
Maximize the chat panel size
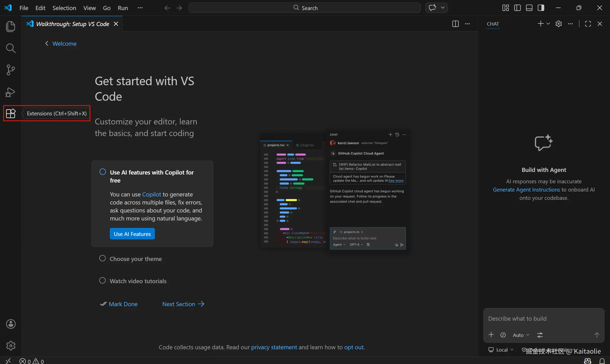coord(588,24)
